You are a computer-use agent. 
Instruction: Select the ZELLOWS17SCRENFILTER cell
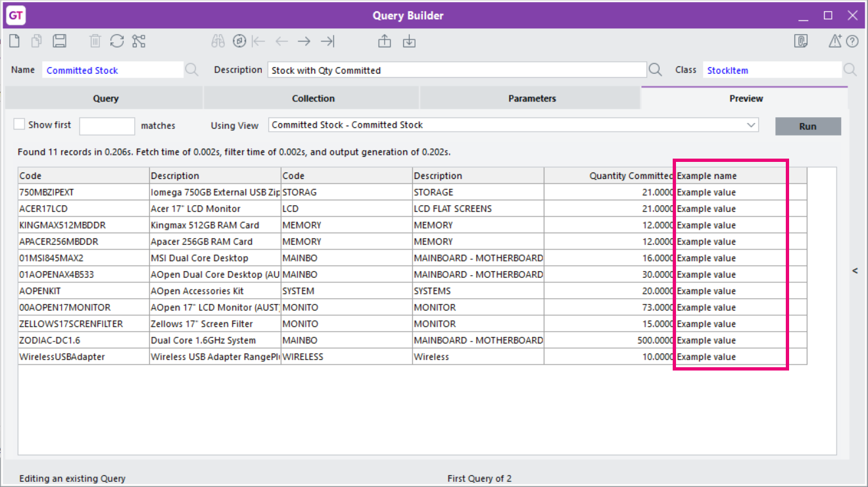point(84,324)
